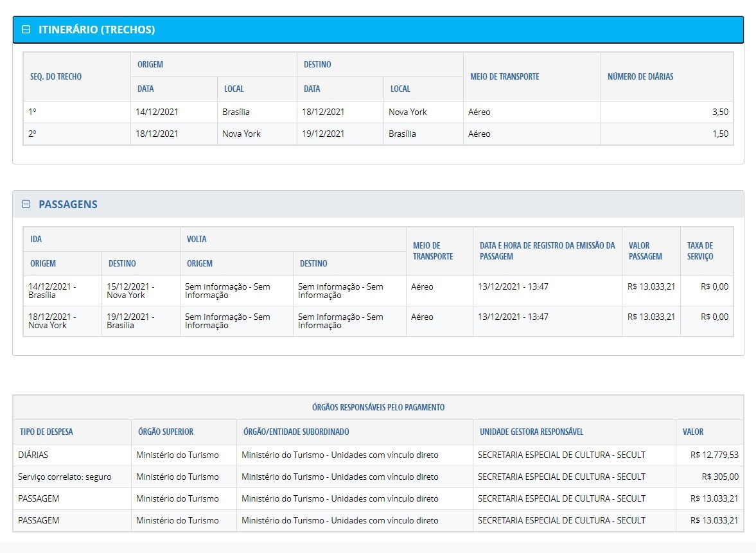This screenshot has width=756, height=553.
Task: Click the PASSAGENS panel header title
Action: (68, 204)
